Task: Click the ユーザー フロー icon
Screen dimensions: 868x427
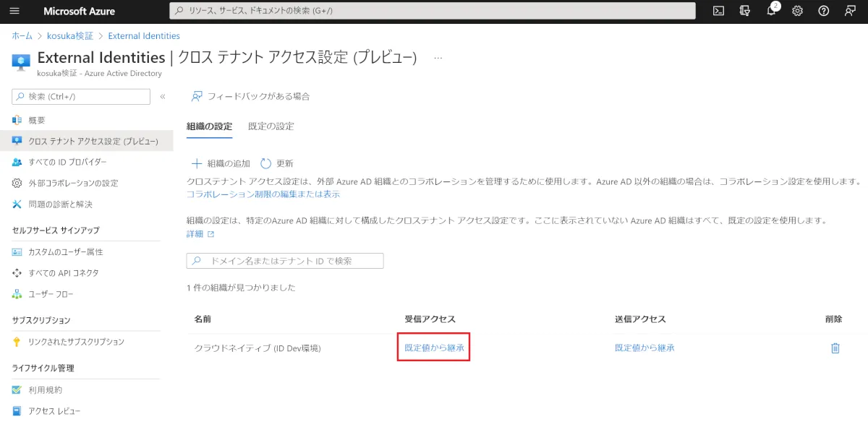Action: click(x=17, y=294)
